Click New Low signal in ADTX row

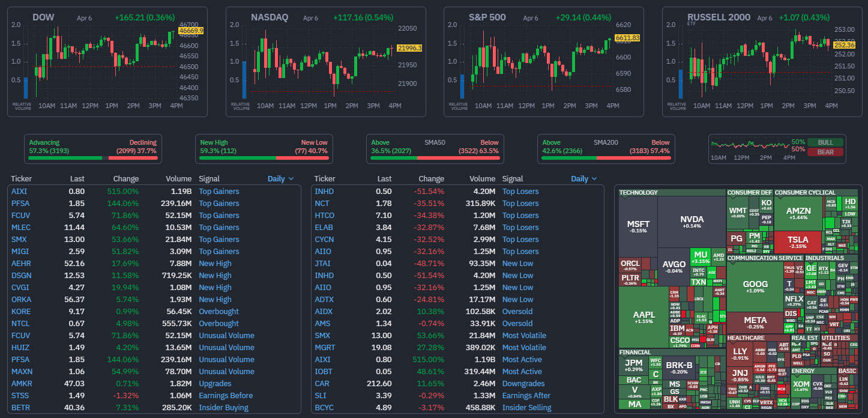(517, 299)
